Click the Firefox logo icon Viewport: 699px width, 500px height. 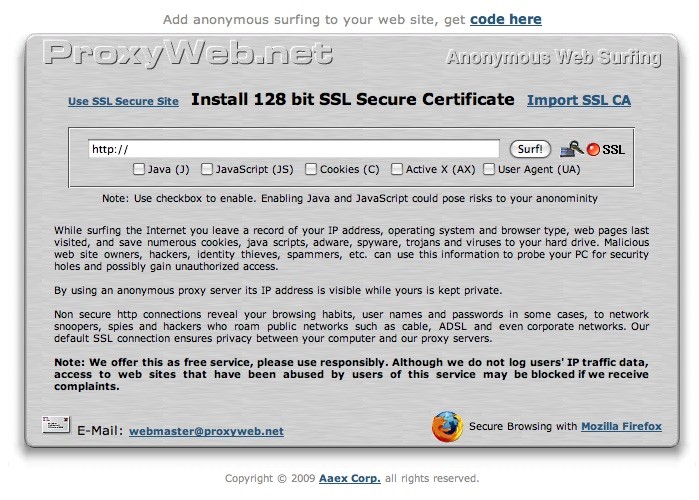[x=447, y=426]
